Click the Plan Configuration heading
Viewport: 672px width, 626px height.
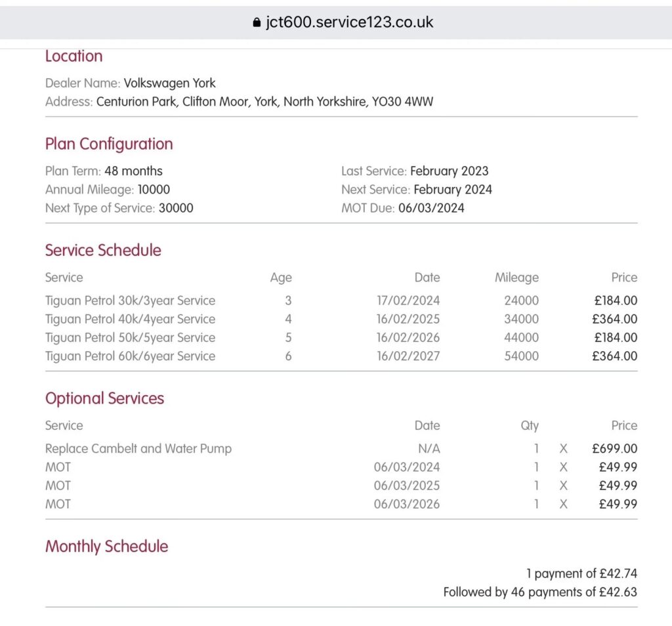click(x=109, y=144)
